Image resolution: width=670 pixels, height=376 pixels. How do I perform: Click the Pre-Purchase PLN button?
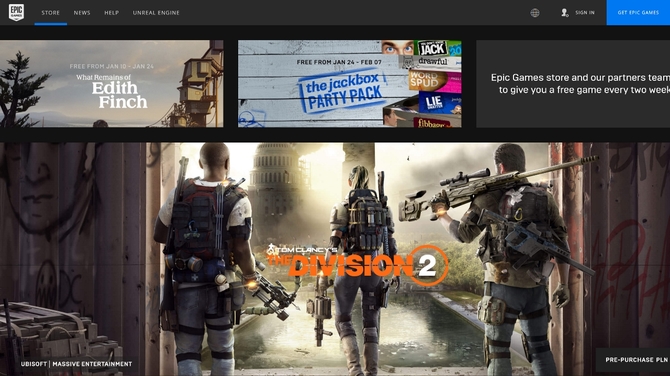coord(633,360)
